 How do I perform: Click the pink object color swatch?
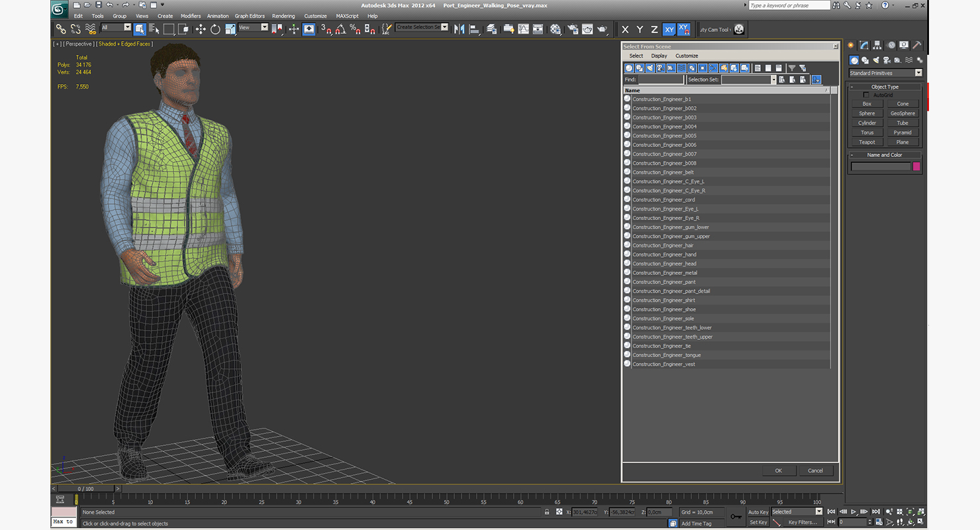coord(916,166)
